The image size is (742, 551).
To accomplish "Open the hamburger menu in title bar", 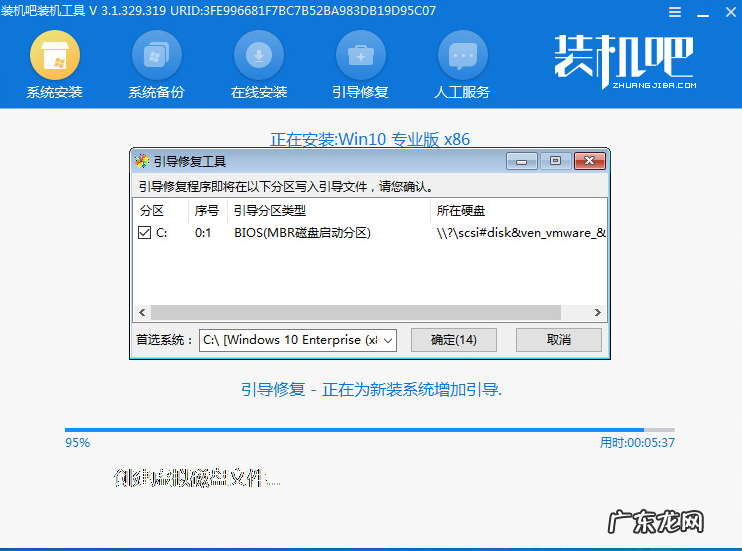I will tap(675, 12).
